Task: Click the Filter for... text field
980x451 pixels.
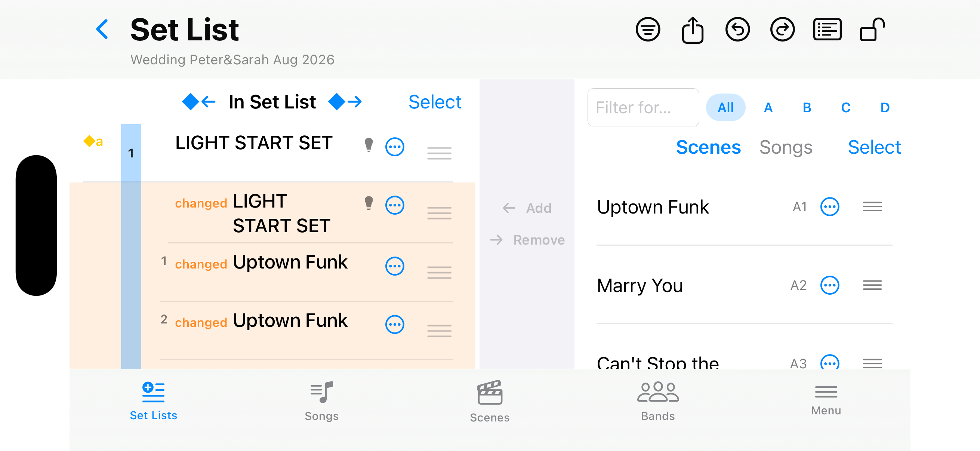Action: pos(643,107)
